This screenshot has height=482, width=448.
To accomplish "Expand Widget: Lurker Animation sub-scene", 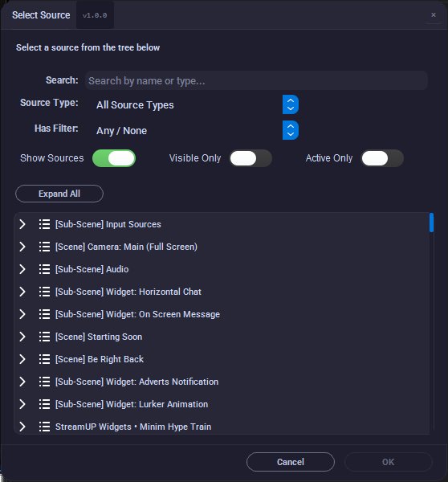I will point(22,404).
